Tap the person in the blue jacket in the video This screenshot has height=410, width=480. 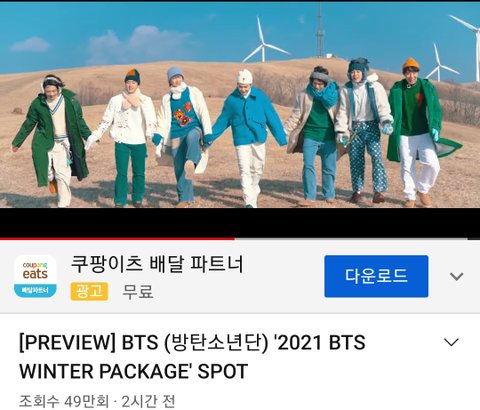pos(247,138)
